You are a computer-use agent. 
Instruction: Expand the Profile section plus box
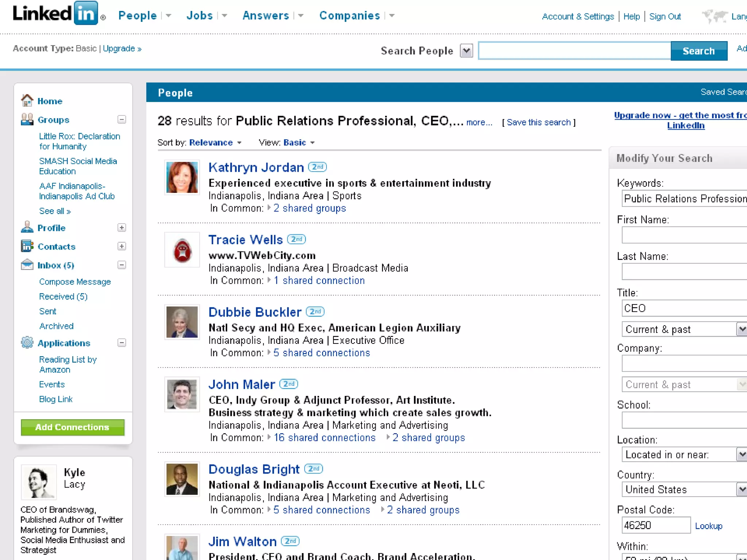(122, 227)
